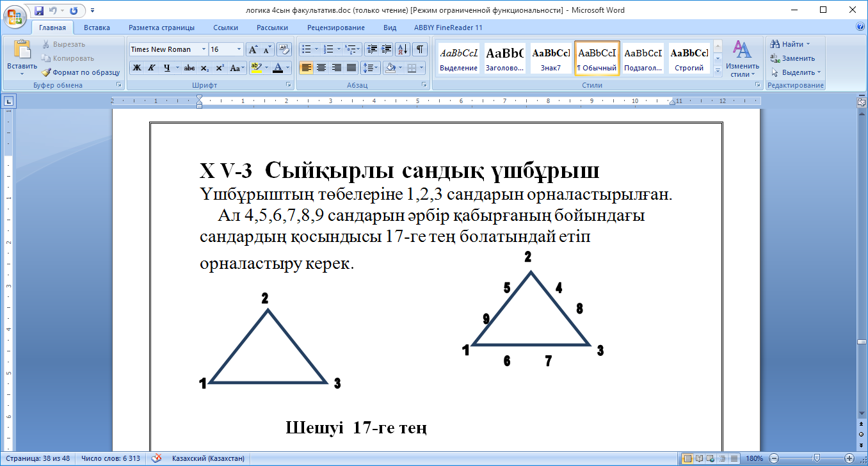Apply strikethrough (abc) formatting

click(189, 68)
